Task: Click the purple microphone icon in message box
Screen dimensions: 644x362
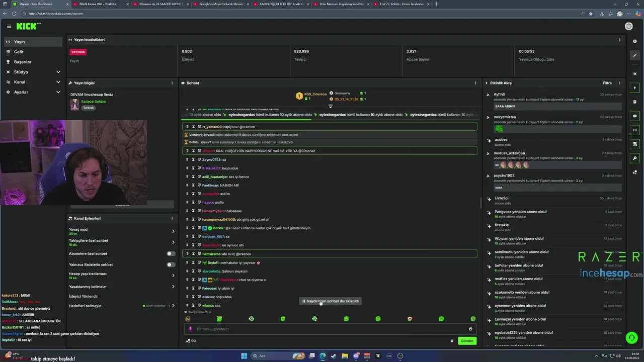Action: (190, 329)
